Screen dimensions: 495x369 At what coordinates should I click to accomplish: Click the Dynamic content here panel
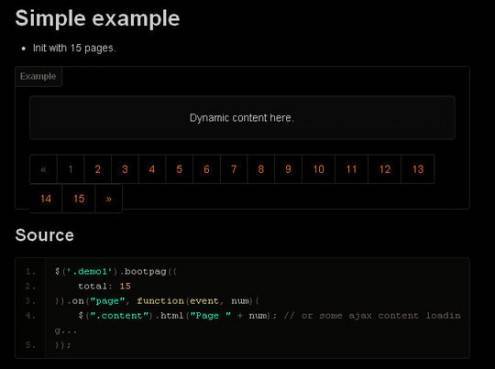[x=242, y=118]
